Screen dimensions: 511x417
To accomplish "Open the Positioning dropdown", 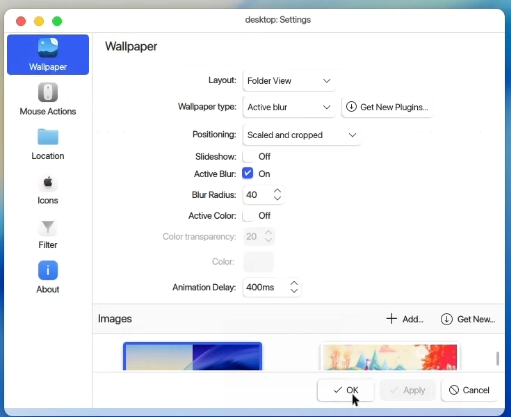I will click(x=302, y=135).
